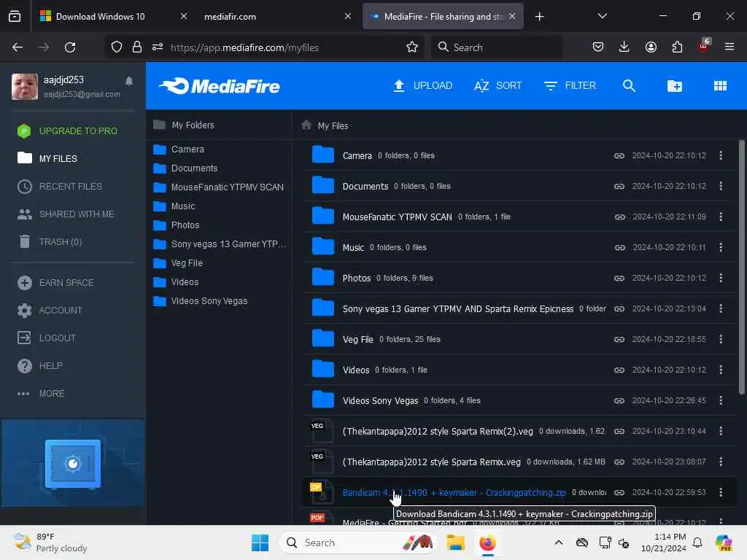
Task: Click the notification bell beside aajdjd253
Action: point(129,81)
